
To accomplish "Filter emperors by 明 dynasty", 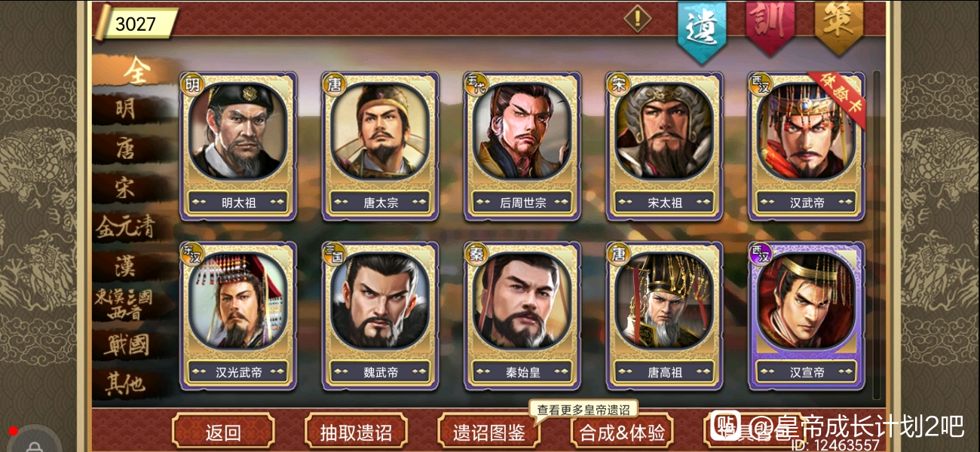I will click(126, 109).
